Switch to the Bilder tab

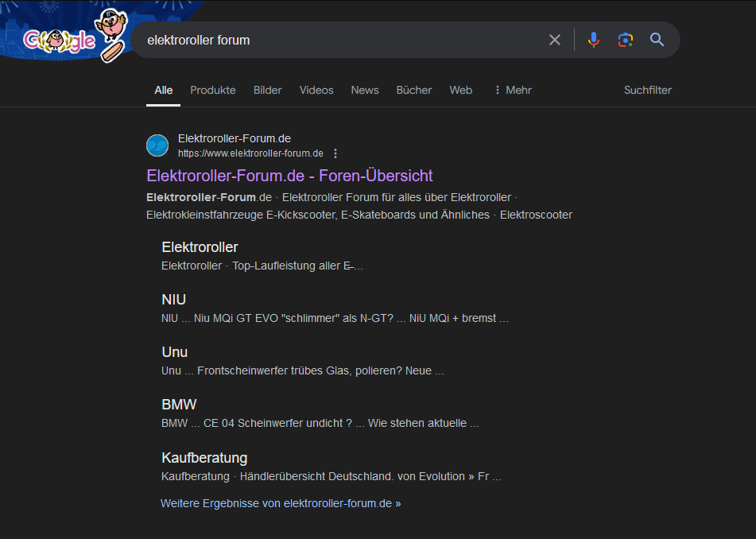(267, 90)
